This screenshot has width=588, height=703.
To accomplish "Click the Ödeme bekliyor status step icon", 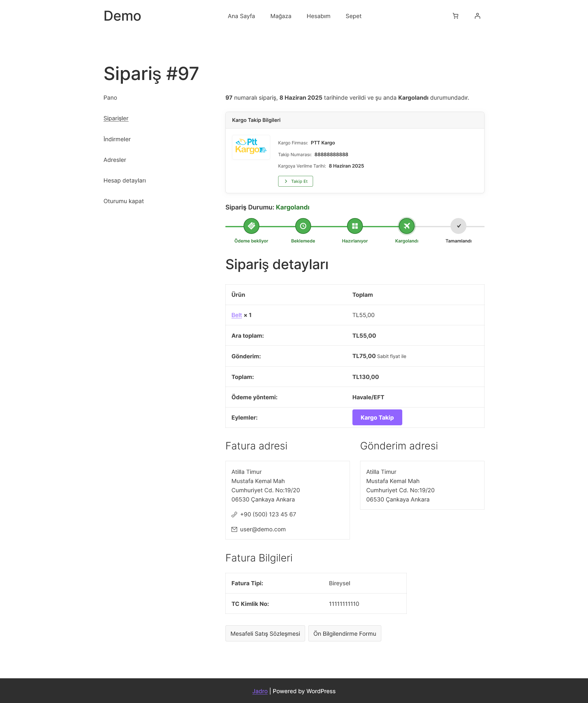I will pyautogui.click(x=251, y=226).
